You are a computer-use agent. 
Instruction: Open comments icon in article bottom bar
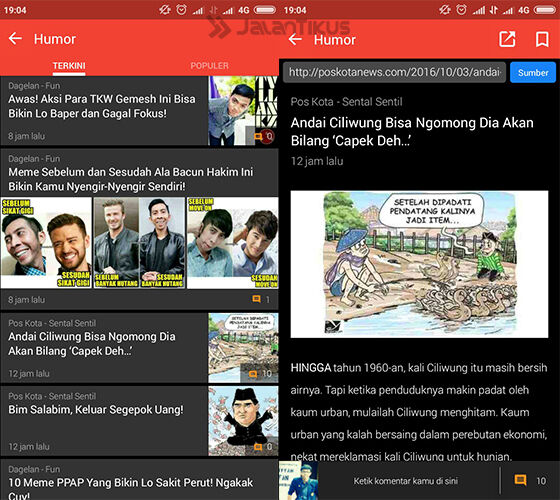520,480
